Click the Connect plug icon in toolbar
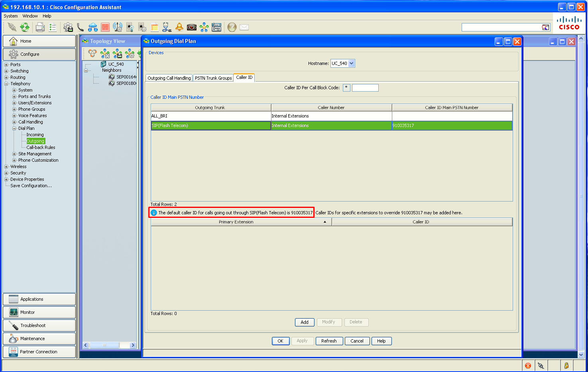This screenshot has height=372, width=588. [x=12, y=27]
